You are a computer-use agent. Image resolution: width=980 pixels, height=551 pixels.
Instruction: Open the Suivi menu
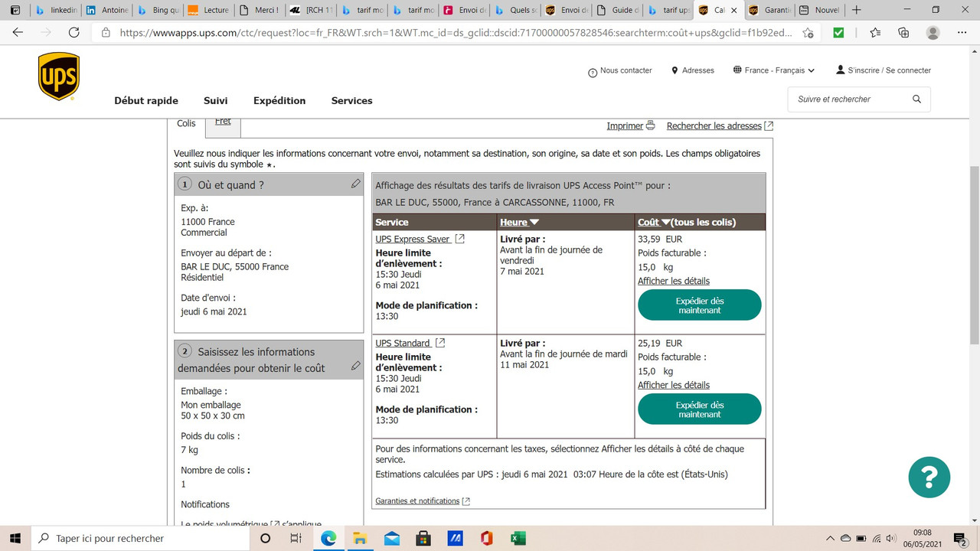(216, 101)
